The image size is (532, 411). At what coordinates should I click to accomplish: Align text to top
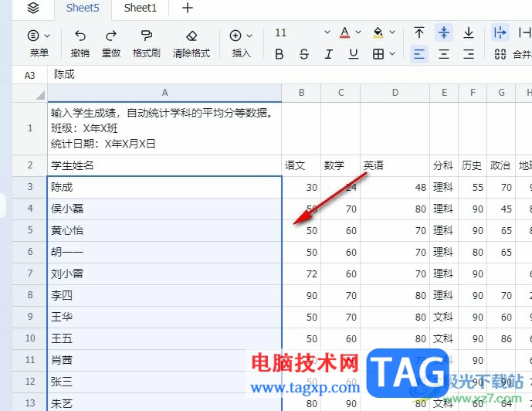point(419,32)
